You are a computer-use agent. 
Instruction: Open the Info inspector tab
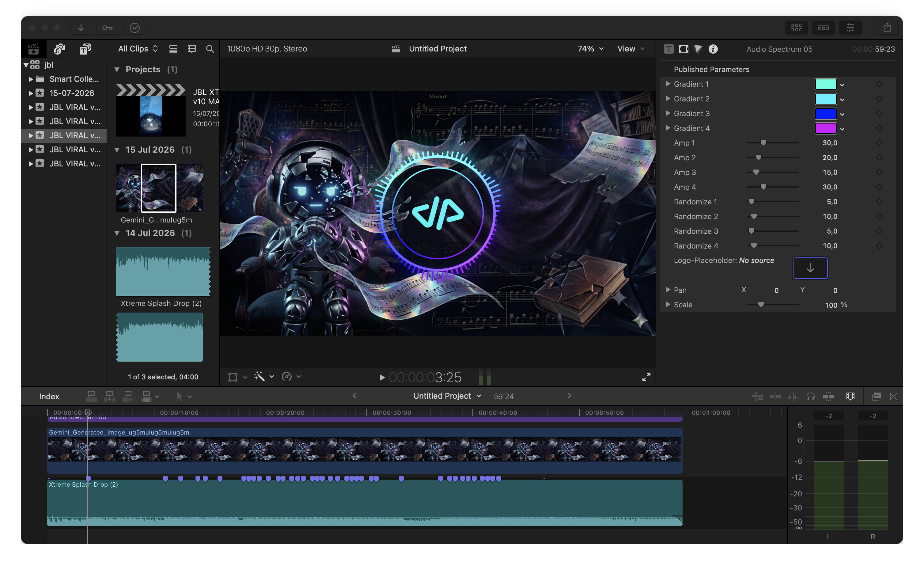point(713,49)
